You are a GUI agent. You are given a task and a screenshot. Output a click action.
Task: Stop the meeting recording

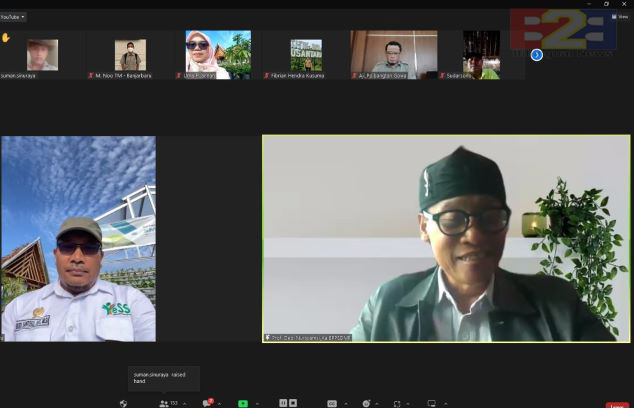(x=293, y=403)
